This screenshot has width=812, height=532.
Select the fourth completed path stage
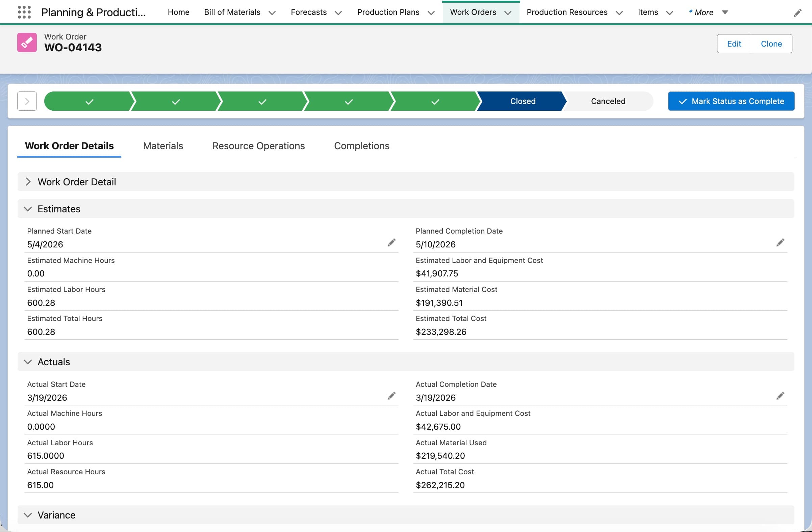coord(348,101)
